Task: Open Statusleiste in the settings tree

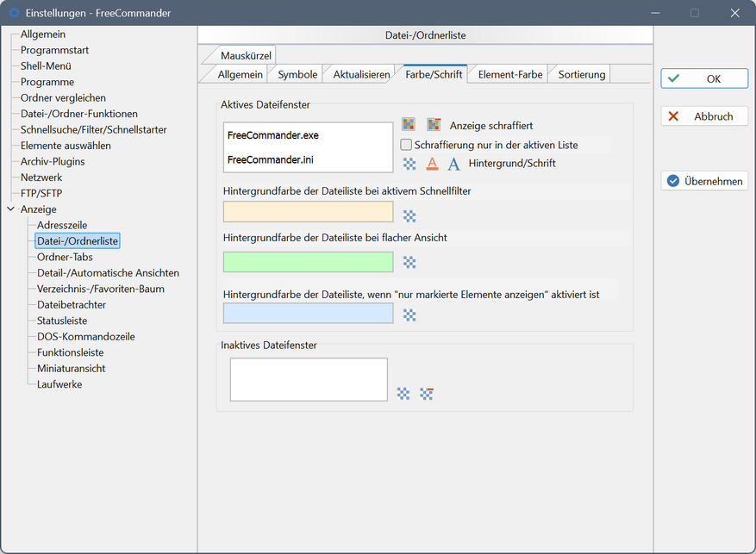Action: tap(62, 321)
